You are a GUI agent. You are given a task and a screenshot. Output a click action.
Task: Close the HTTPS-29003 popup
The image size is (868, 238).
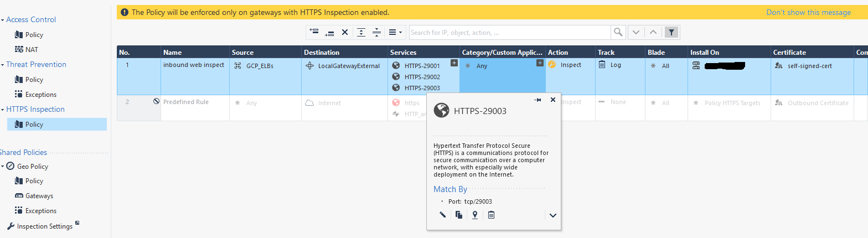(552, 100)
